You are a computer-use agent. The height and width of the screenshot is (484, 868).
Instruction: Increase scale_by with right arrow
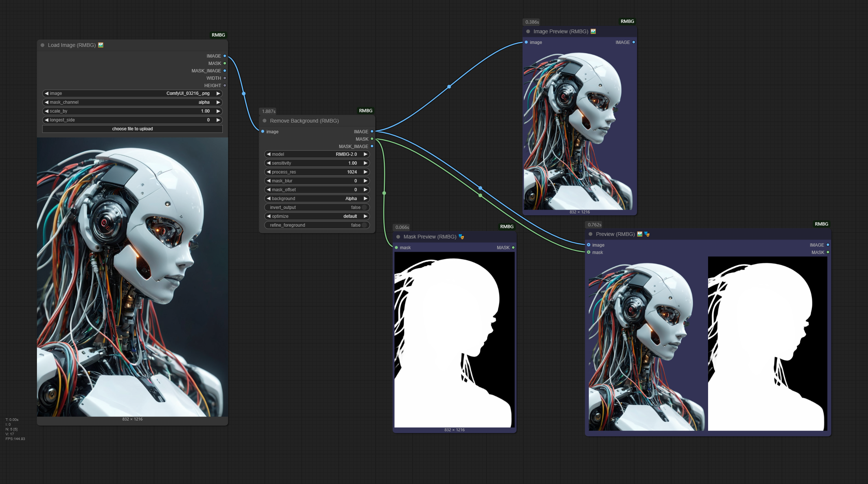[218, 111]
